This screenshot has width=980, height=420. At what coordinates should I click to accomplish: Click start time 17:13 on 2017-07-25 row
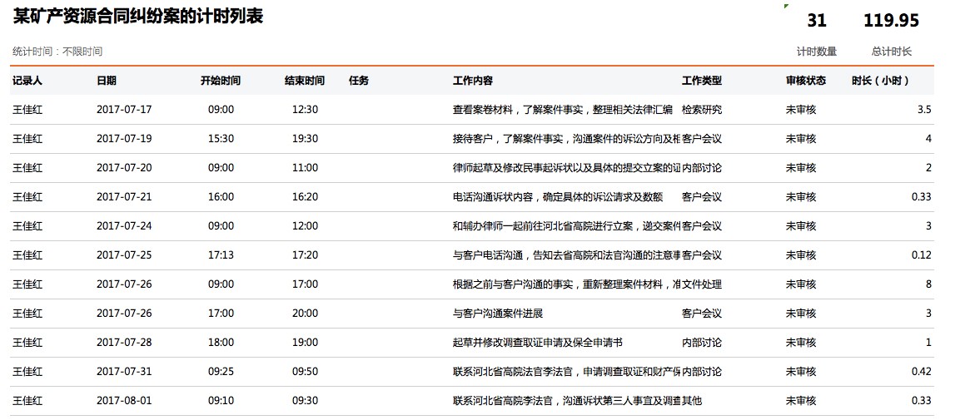pos(221,255)
